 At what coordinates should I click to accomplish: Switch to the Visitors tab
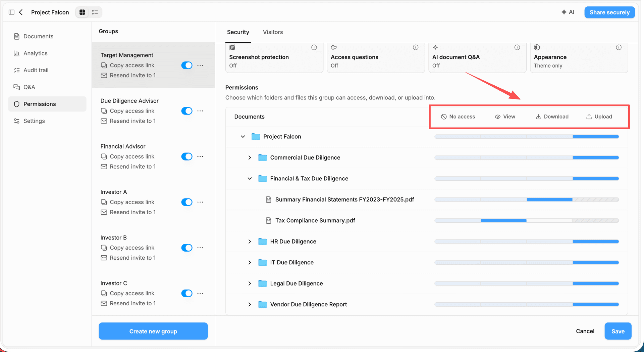pyautogui.click(x=273, y=32)
